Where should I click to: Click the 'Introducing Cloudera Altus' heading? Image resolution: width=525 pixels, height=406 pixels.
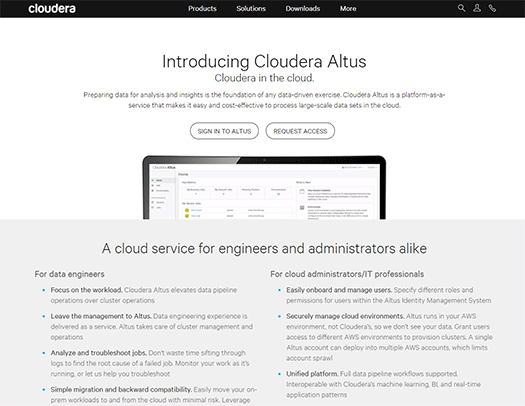[264, 62]
